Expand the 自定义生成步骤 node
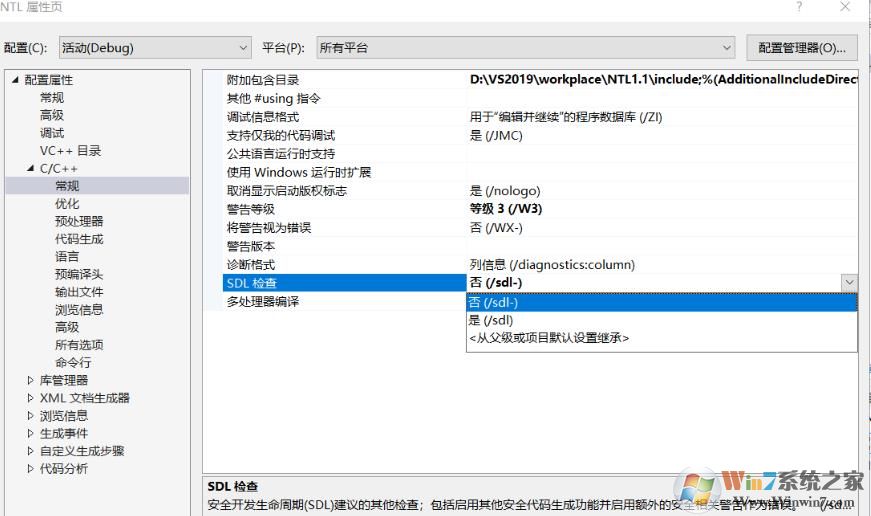This screenshot has width=871, height=516. coord(31,451)
